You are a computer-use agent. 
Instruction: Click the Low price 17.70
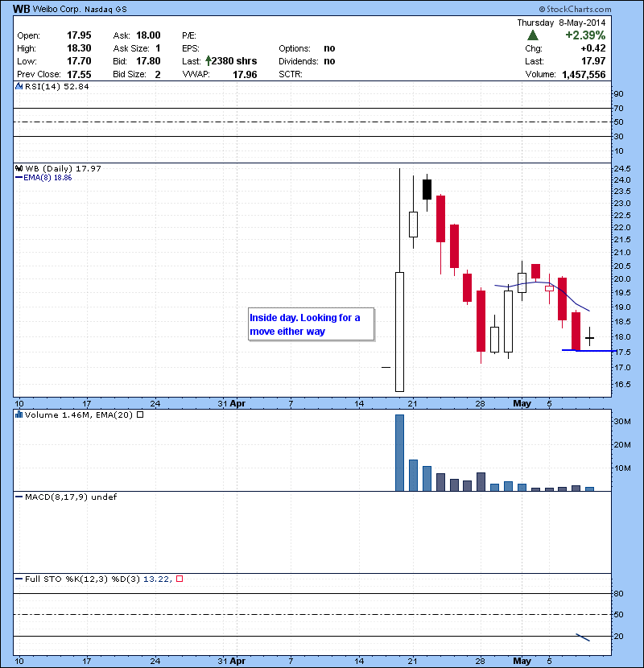[79, 61]
